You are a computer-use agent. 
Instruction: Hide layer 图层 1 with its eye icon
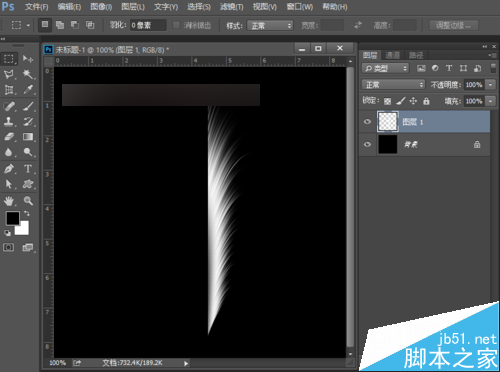[x=367, y=122]
